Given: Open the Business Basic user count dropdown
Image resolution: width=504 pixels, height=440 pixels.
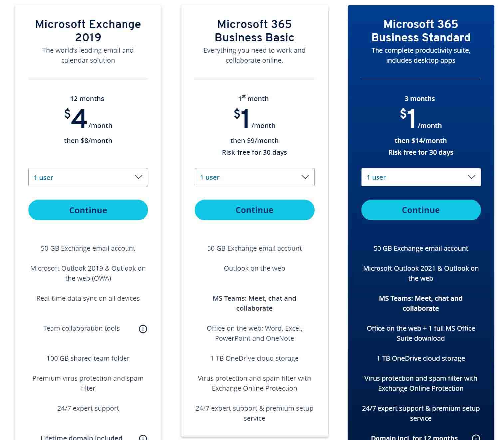Looking at the screenshot, I should pos(255,177).
